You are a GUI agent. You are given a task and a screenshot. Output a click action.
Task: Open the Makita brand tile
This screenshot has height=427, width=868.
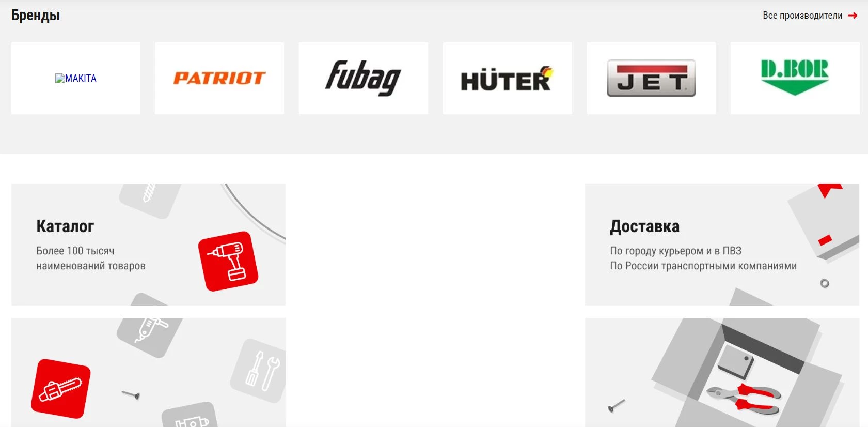76,78
